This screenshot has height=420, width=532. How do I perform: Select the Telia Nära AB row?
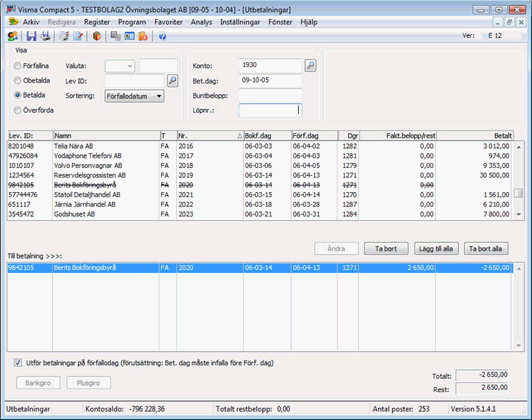[260, 146]
